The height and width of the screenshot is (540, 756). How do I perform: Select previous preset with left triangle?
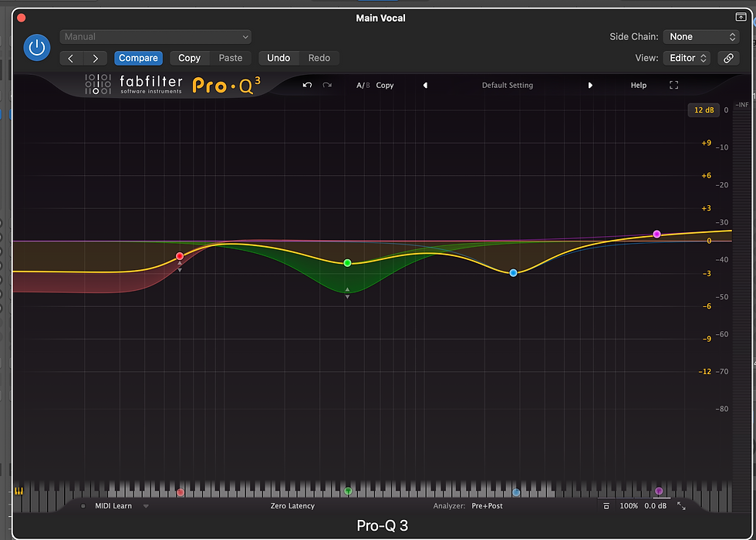(x=425, y=86)
